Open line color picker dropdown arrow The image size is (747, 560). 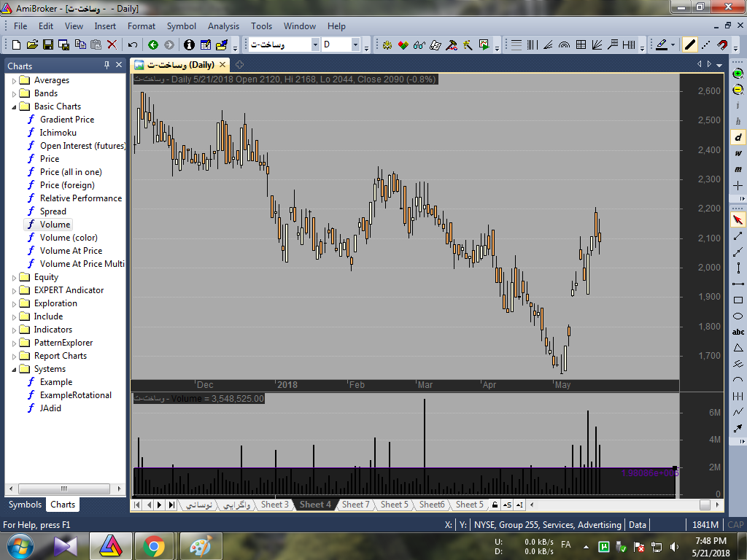coord(673,44)
